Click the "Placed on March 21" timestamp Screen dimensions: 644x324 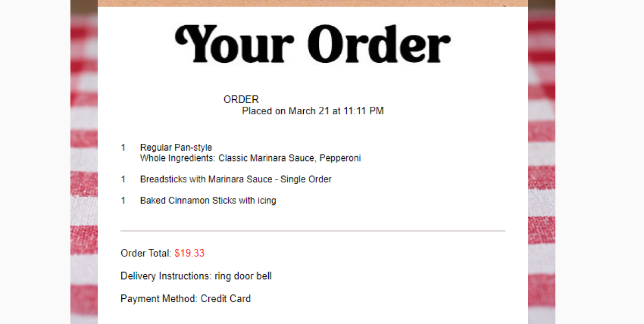pyautogui.click(x=312, y=111)
